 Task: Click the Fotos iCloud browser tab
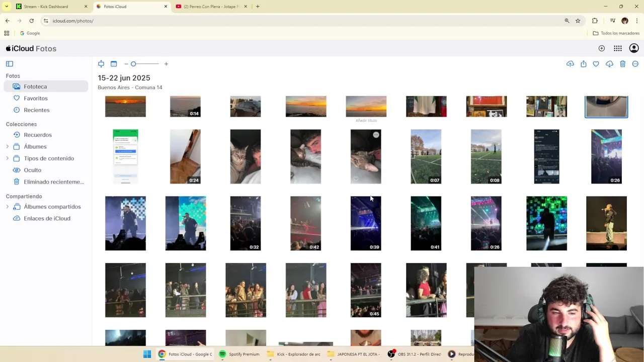pyautogui.click(x=131, y=7)
